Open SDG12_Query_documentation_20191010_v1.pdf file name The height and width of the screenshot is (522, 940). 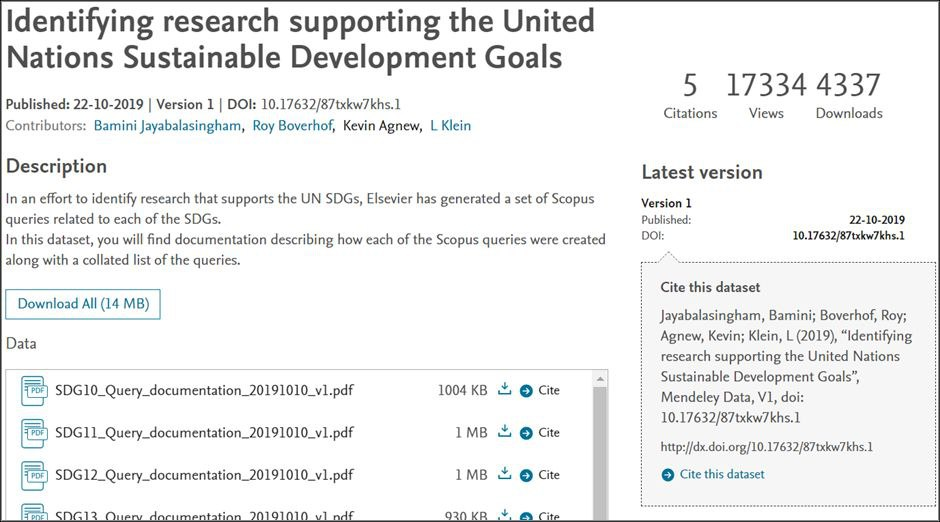click(x=204, y=475)
